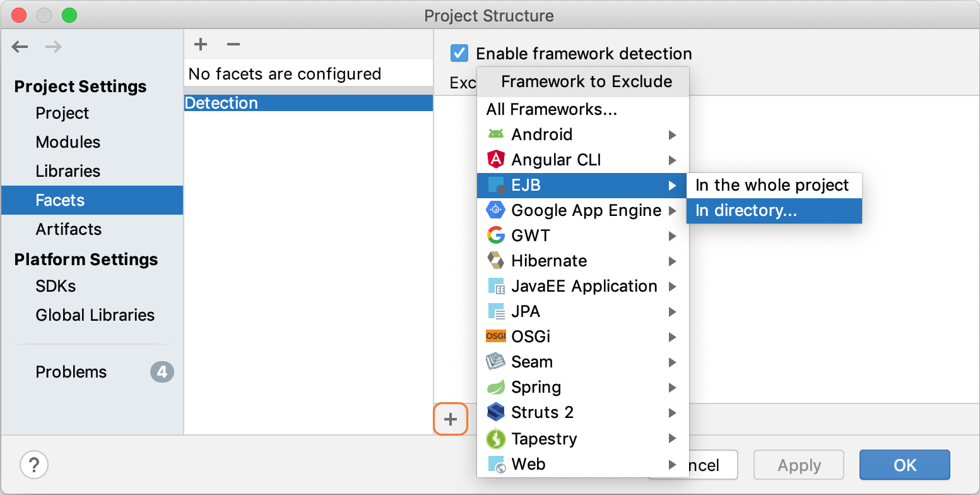Click the GWT Google logo icon
The height and width of the screenshot is (495, 980).
pyautogui.click(x=496, y=236)
